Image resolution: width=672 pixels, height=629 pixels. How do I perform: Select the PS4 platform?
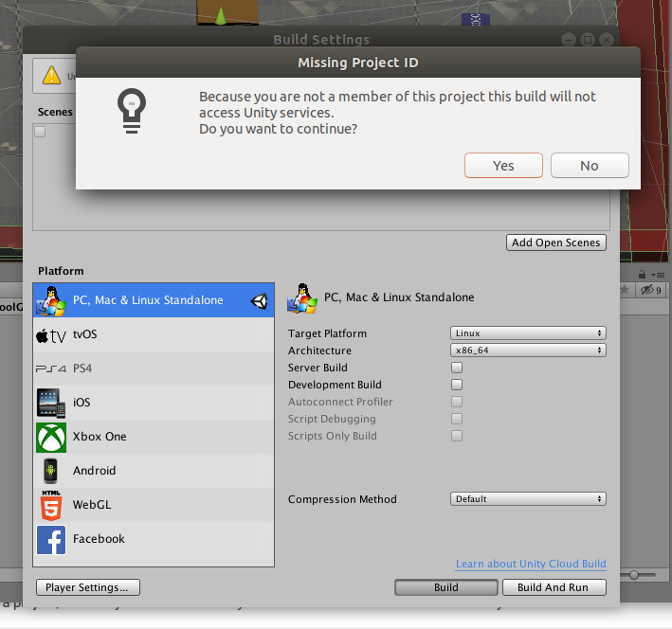point(154,368)
